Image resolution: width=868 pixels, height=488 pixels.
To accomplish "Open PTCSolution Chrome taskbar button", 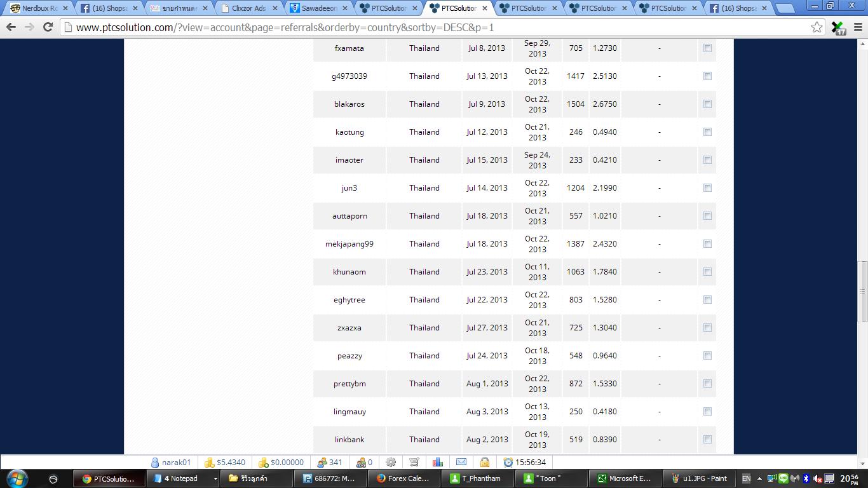I will tap(108, 478).
